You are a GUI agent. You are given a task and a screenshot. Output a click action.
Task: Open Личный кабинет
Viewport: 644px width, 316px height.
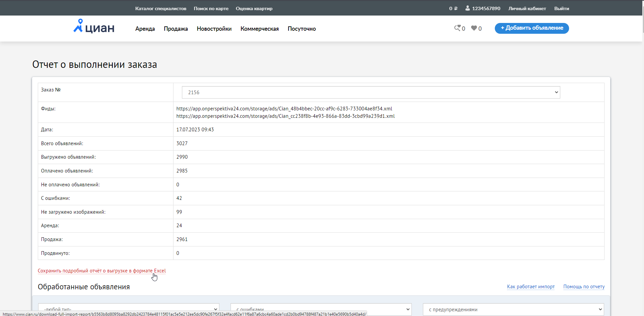click(x=527, y=8)
